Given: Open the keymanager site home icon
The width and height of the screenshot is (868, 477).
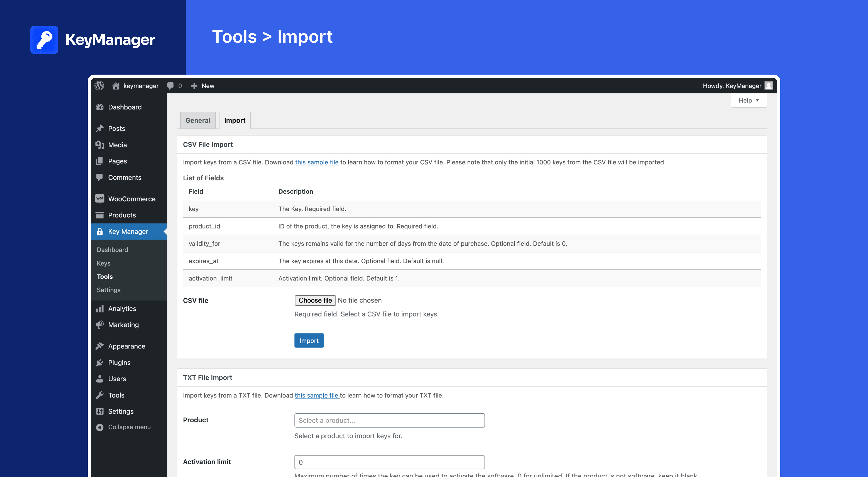Looking at the screenshot, I should point(116,86).
